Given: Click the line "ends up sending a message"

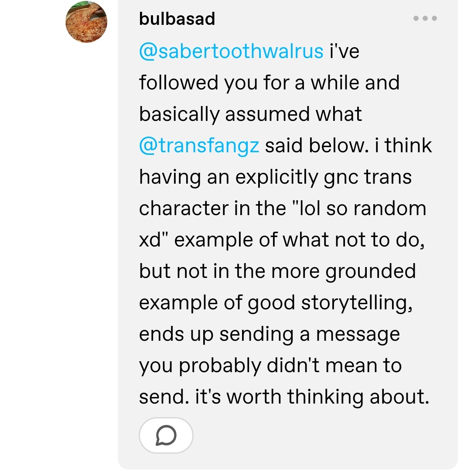Looking at the screenshot, I should pyautogui.click(x=269, y=334).
